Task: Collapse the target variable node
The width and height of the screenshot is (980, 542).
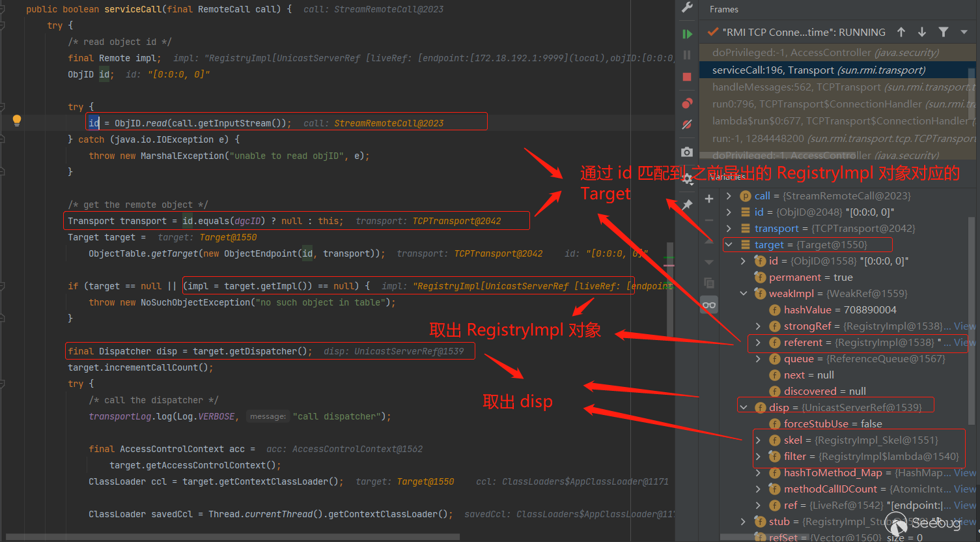Action: (729, 245)
